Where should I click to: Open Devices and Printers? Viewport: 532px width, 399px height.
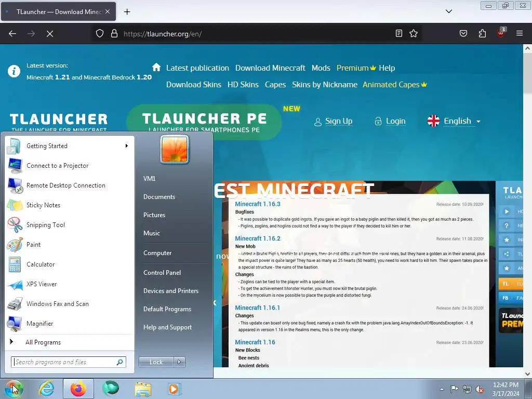[171, 291]
